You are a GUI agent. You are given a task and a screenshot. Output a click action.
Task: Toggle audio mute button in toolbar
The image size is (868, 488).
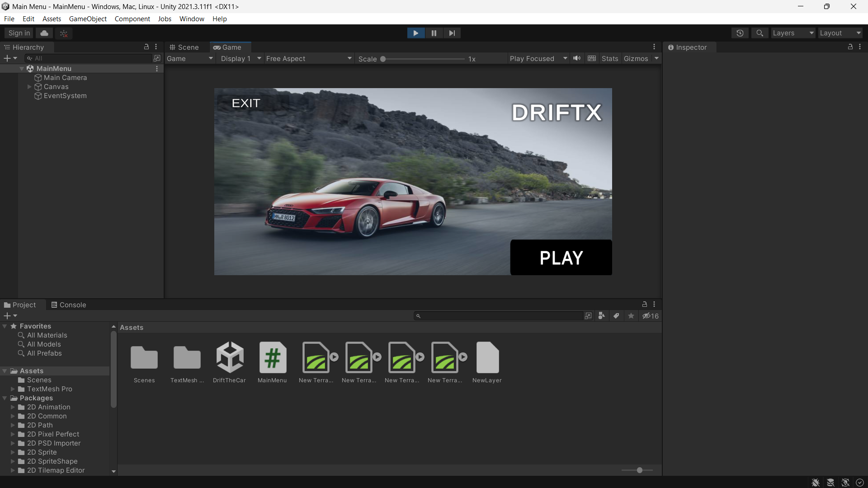click(576, 58)
